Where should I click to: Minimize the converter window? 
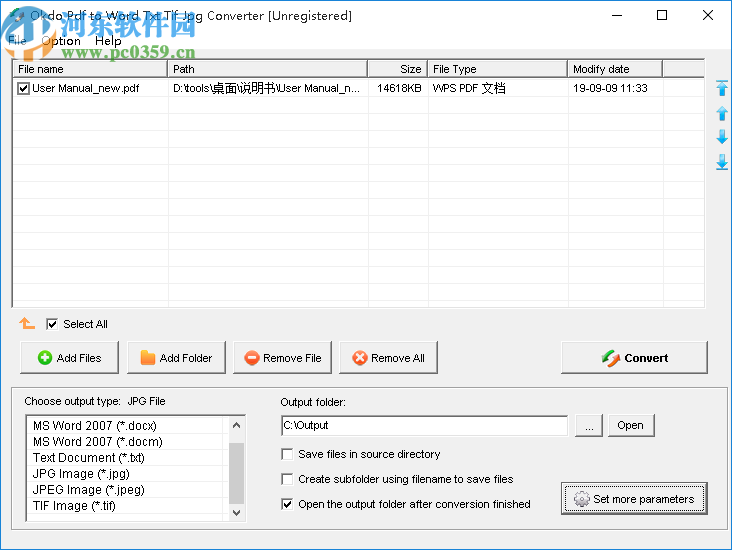click(617, 15)
